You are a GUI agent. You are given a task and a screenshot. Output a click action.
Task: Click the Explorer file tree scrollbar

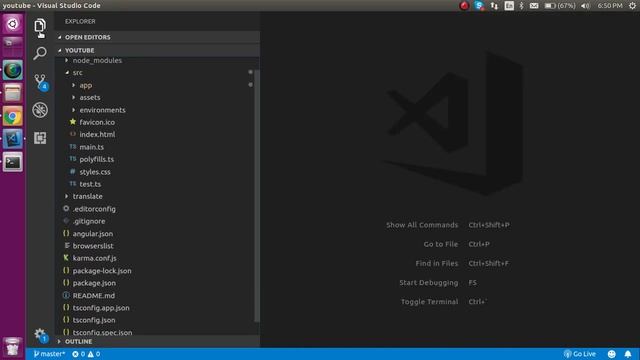(x=257, y=196)
